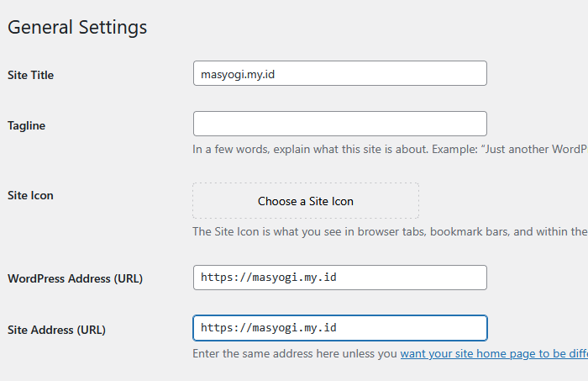
Task: Click 'browser tabs' in Site Icon description
Action: [x=391, y=232]
